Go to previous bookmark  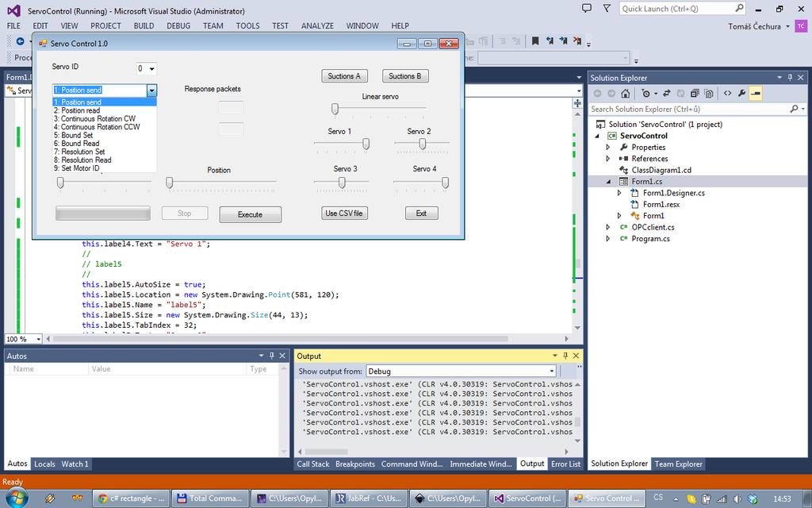550,41
